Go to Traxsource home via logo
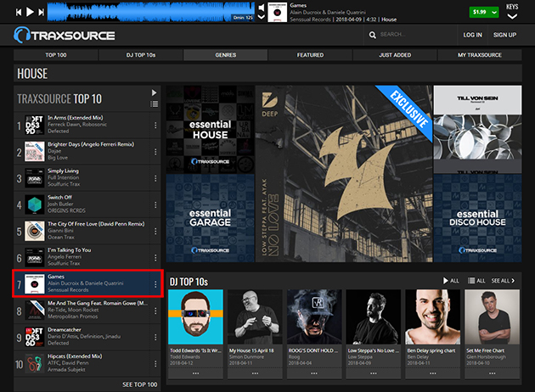Image resolution: width=535 pixels, height=392 pixels. coord(65,35)
